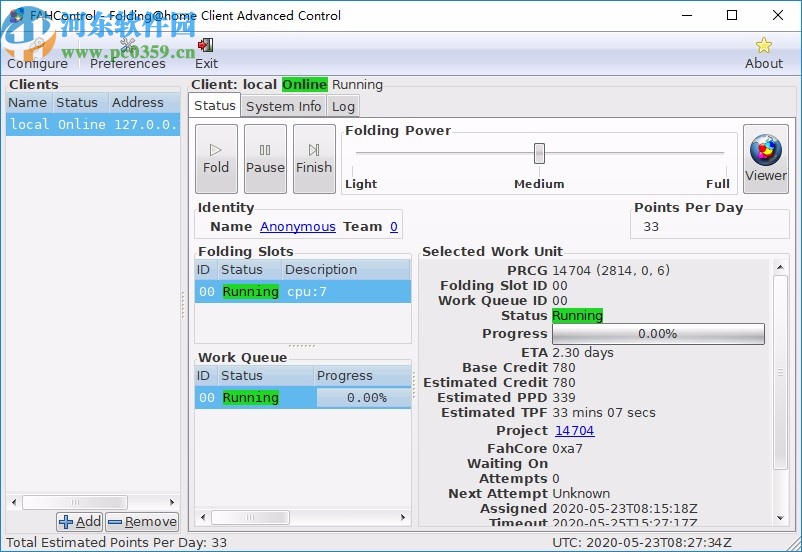Click the Fold play button

point(216,159)
